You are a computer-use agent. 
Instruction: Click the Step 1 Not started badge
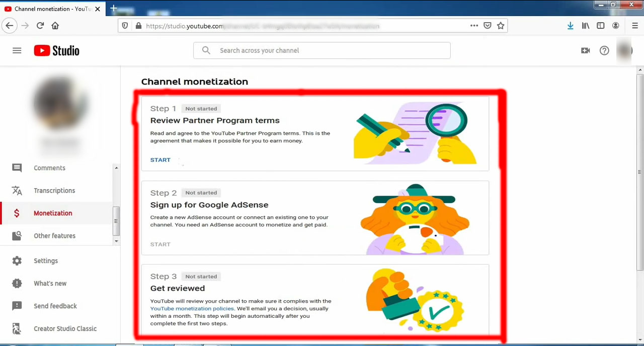[201, 109]
